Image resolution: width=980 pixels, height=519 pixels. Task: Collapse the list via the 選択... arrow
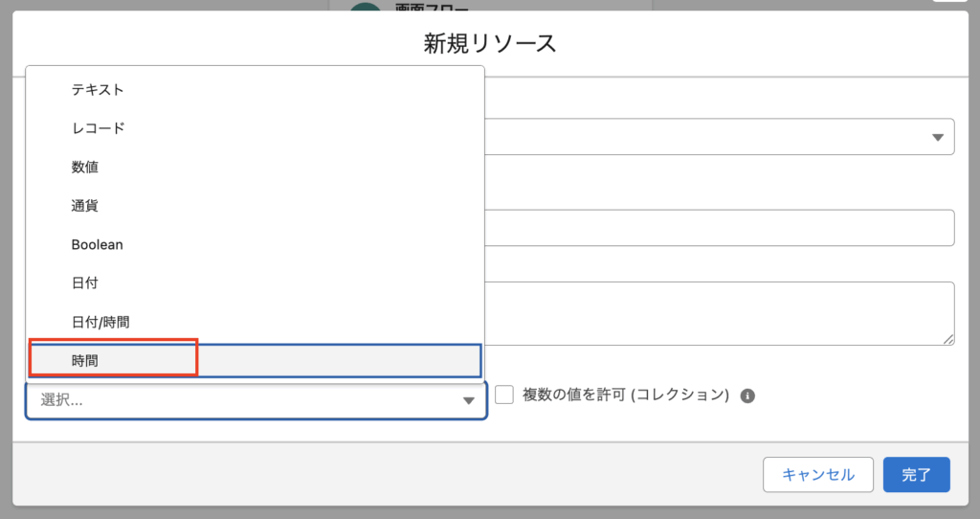tap(469, 400)
